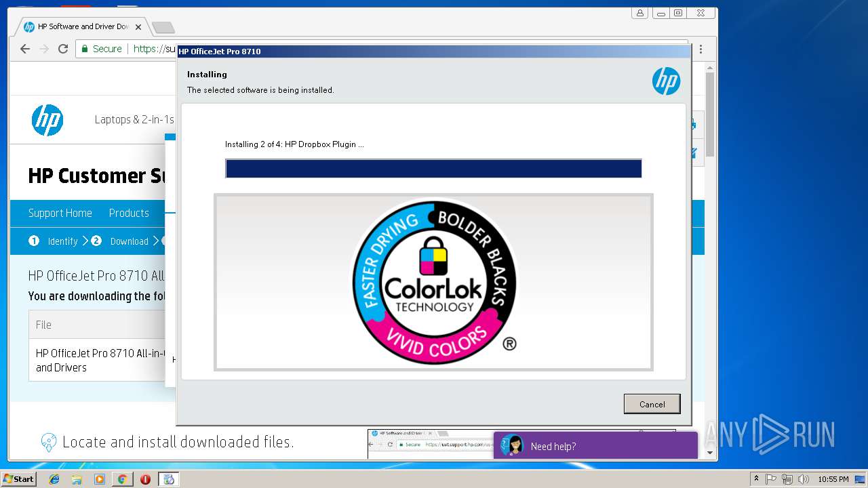Screen dimensions: 868x488
Task: Close the HP Software and Driver tab
Action: (138, 27)
